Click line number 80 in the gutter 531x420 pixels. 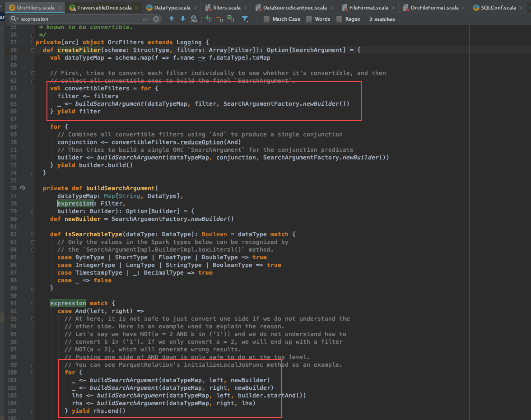(x=13, y=219)
